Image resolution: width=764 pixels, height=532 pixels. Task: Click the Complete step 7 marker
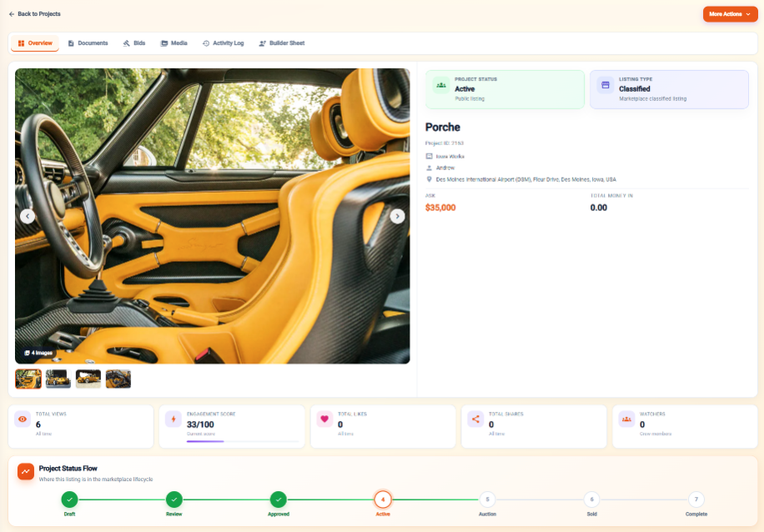[696, 499]
